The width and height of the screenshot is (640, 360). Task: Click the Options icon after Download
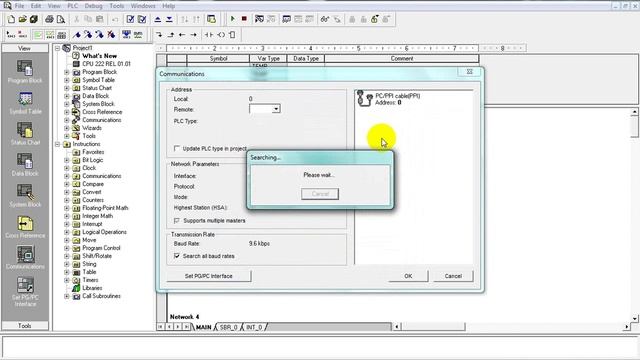point(211,19)
